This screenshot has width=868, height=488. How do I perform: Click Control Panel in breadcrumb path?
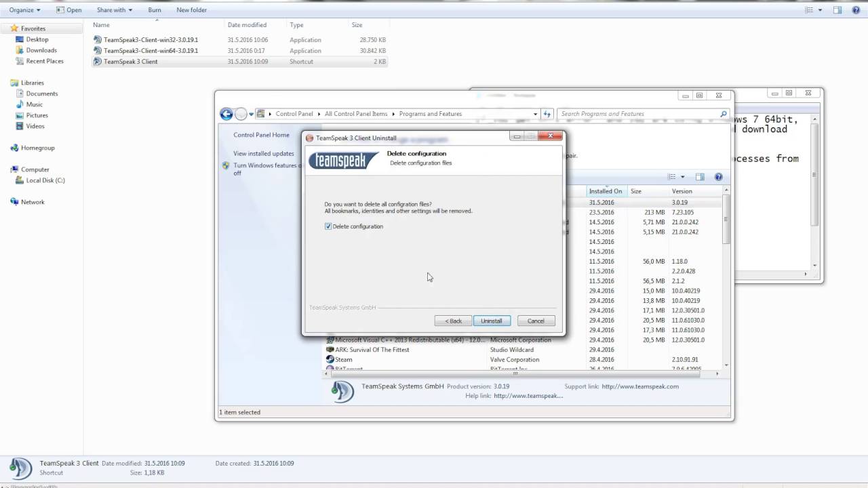(294, 114)
